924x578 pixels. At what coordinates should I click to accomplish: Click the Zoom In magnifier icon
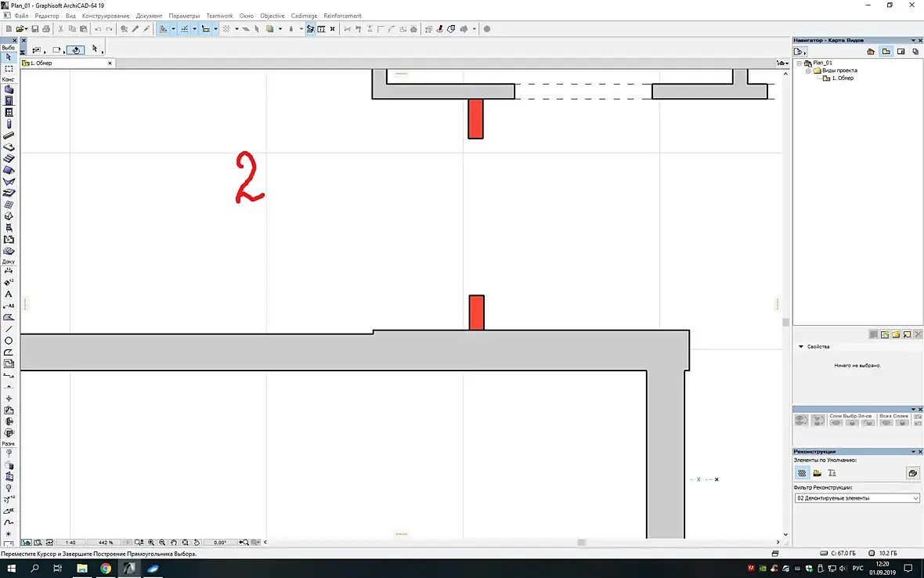tap(151, 542)
